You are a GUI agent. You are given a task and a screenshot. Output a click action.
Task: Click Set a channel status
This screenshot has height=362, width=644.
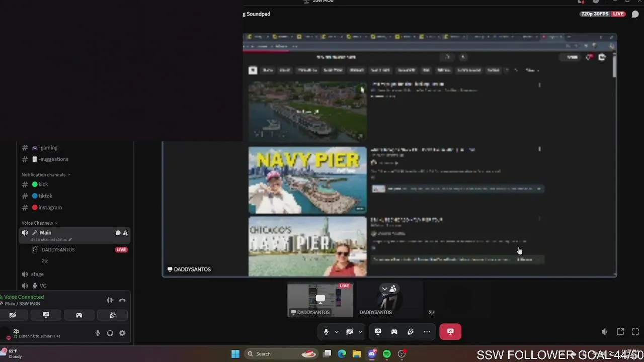pyautogui.click(x=51, y=240)
